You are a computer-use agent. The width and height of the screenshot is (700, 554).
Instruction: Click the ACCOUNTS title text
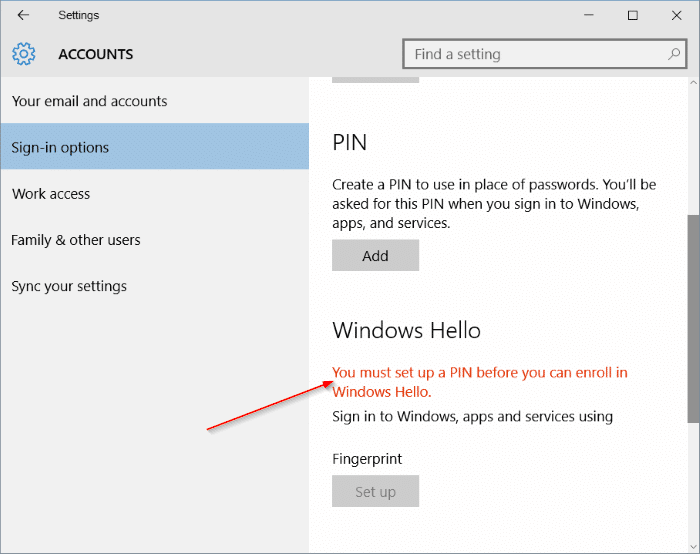coord(96,54)
